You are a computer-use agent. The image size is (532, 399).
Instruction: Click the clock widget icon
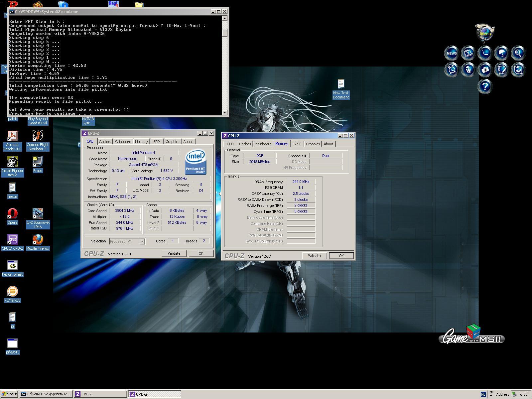pyautogui.click(x=485, y=53)
